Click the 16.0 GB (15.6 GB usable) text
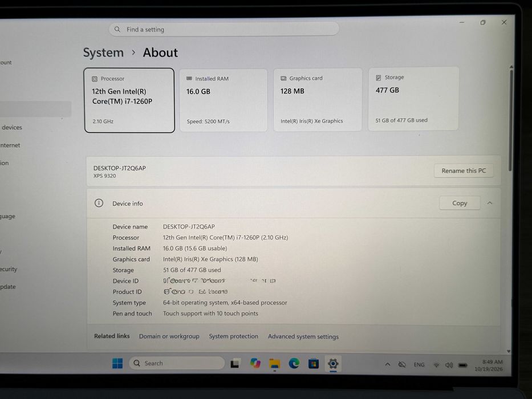 pyautogui.click(x=195, y=249)
